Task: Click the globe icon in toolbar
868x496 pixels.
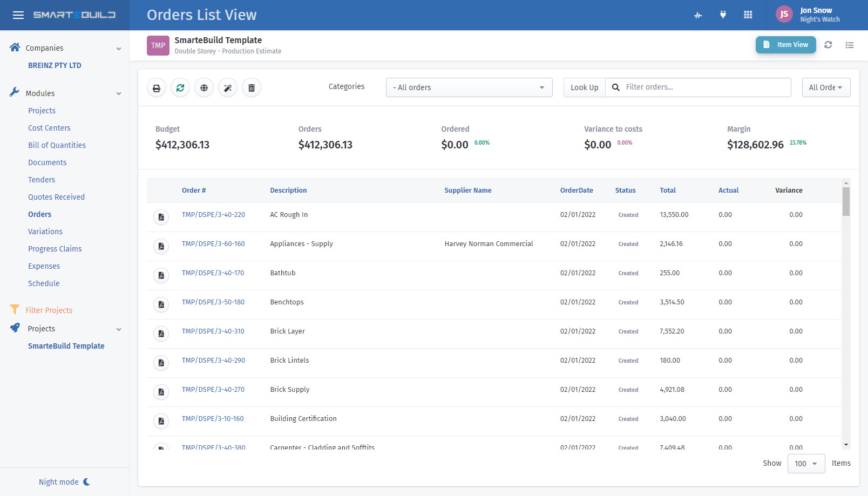Action: tap(204, 88)
